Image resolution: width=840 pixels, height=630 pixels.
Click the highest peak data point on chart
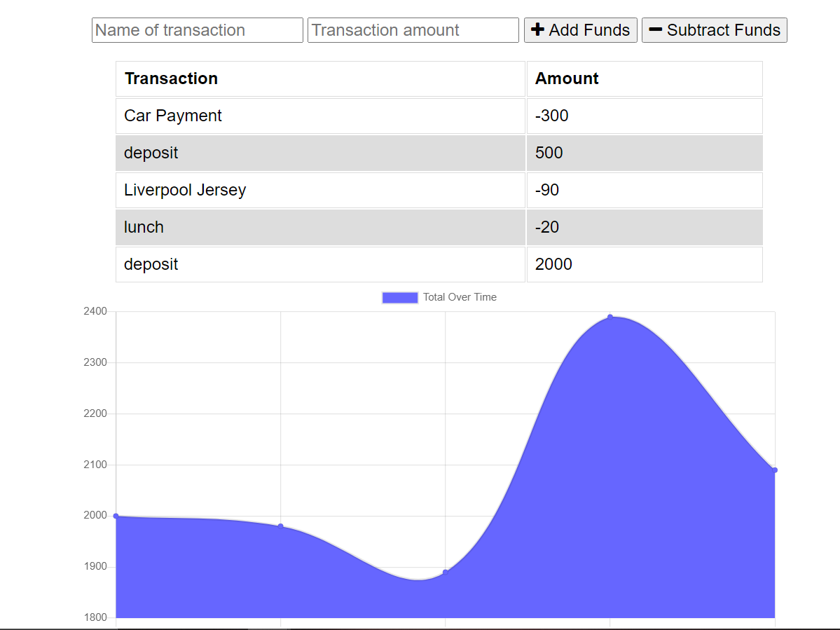click(610, 317)
